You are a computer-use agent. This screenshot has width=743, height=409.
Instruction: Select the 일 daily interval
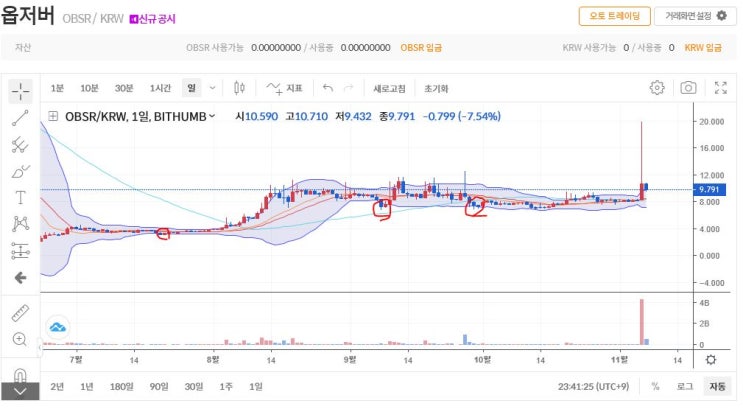(x=191, y=88)
